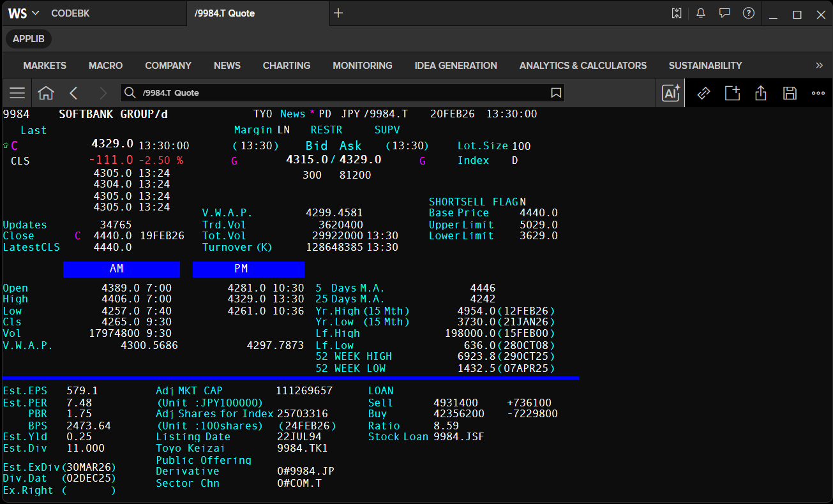The image size is (833, 504).
Task: Open the SUSTAINABILITY menu
Action: 705,66
